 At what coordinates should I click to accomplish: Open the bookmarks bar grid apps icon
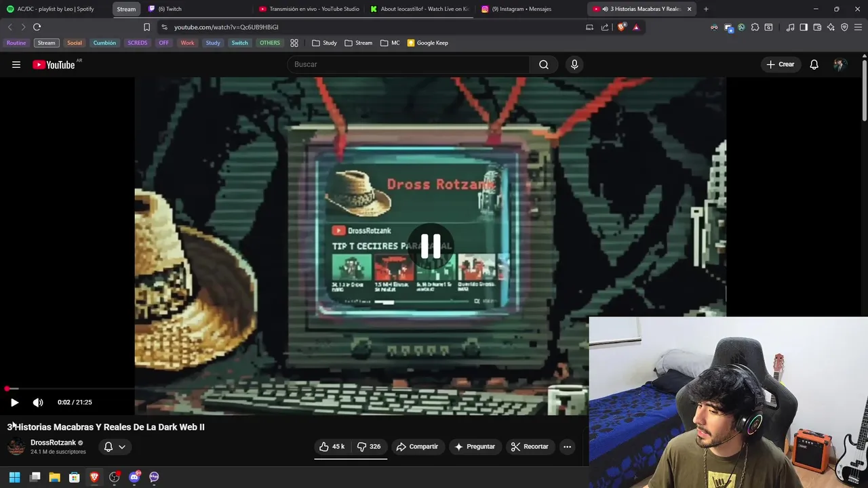(294, 43)
